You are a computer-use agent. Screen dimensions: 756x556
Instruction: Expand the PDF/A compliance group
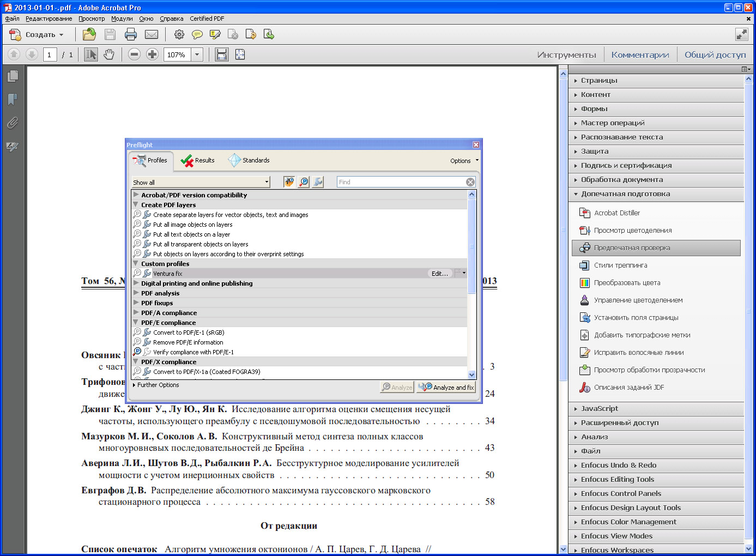136,312
